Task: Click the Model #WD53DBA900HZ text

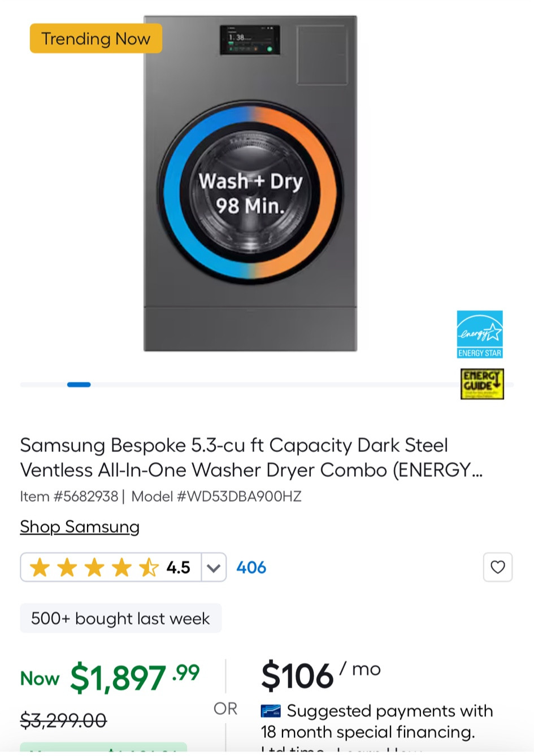Action: point(216,497)
